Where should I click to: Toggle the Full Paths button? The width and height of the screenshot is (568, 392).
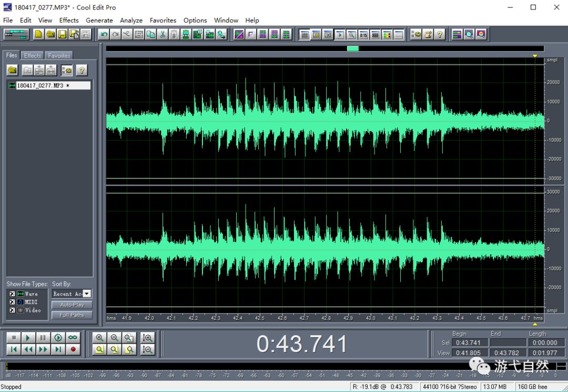(x=72, y=315)
